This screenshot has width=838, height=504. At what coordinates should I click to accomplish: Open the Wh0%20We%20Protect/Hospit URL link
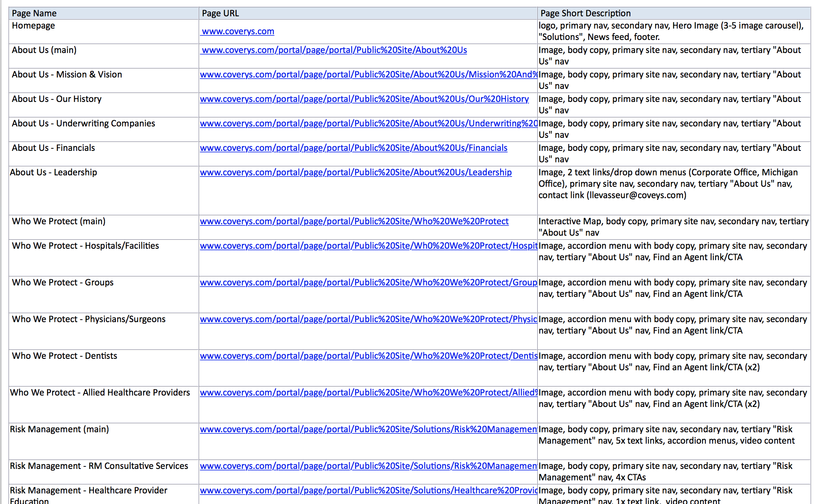(368, 246)
